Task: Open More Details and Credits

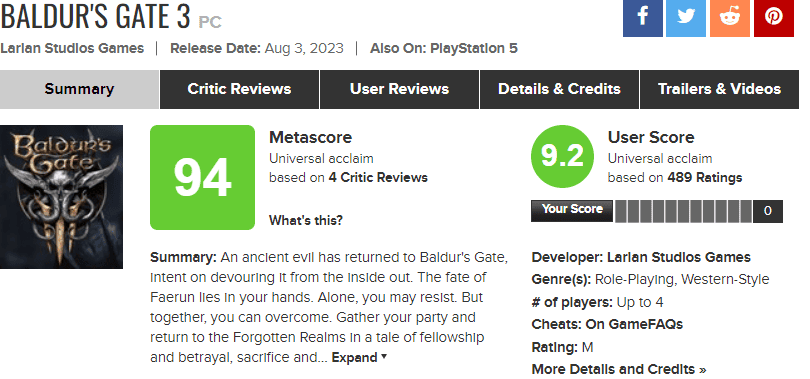Action: (x=619, y=369)
